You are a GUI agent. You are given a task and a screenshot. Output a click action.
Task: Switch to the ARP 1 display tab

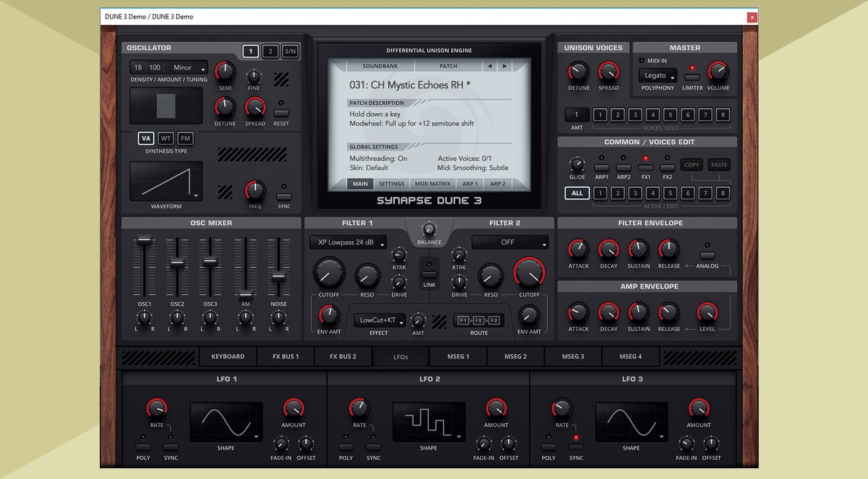[x=470, y=184]
